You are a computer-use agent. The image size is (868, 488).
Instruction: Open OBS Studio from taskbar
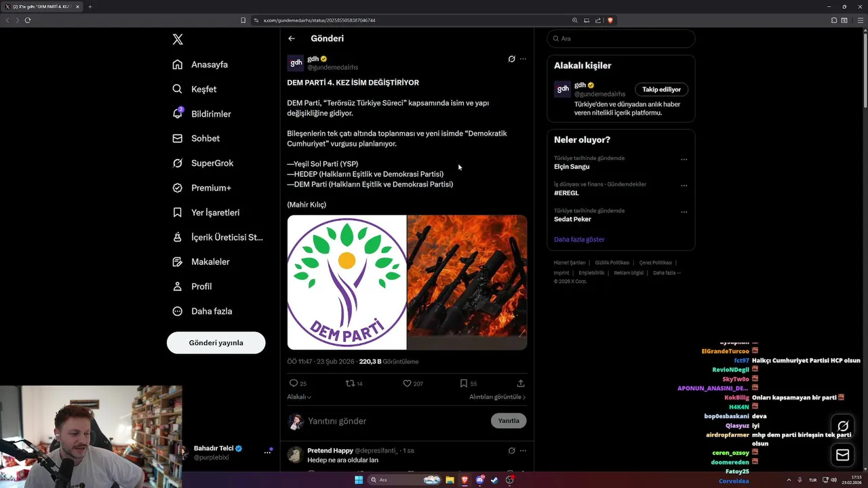[509, 480]
